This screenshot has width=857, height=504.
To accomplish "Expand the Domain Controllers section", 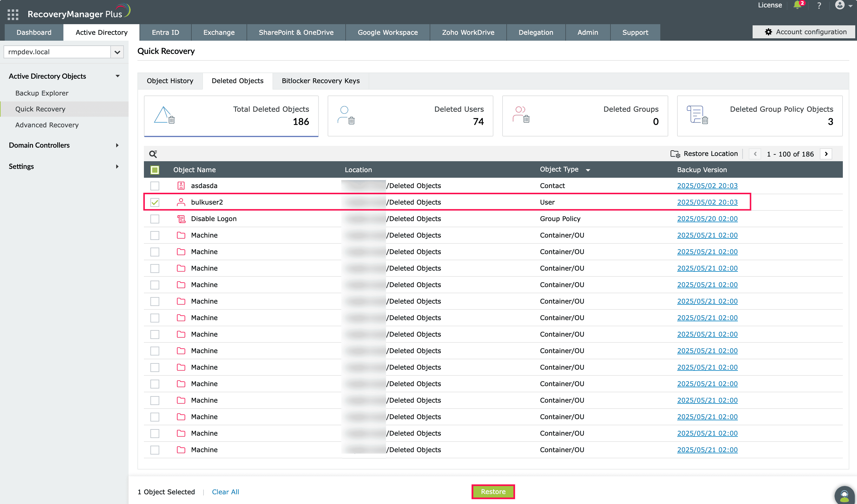I will coord(117,145).
